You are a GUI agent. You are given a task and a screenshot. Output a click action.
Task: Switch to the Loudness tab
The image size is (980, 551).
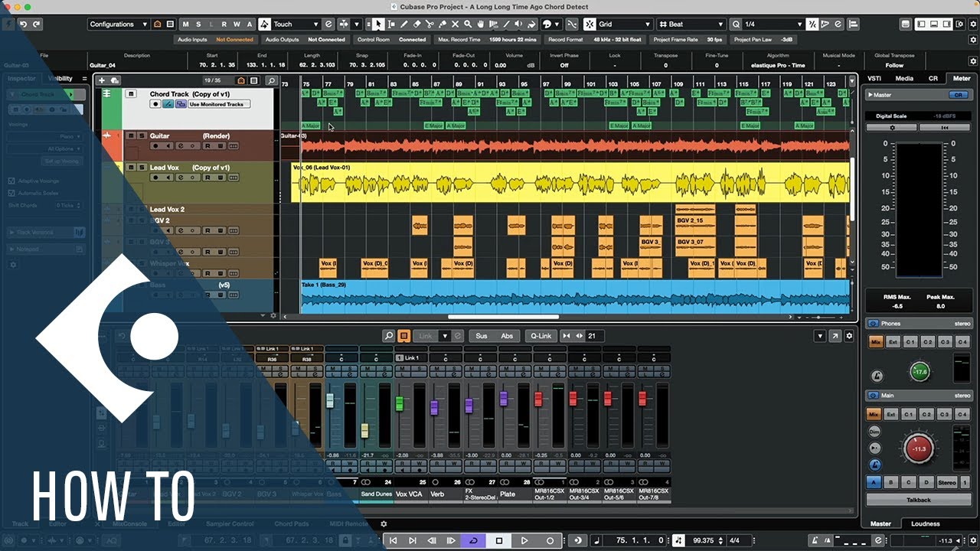pos(925,524)
